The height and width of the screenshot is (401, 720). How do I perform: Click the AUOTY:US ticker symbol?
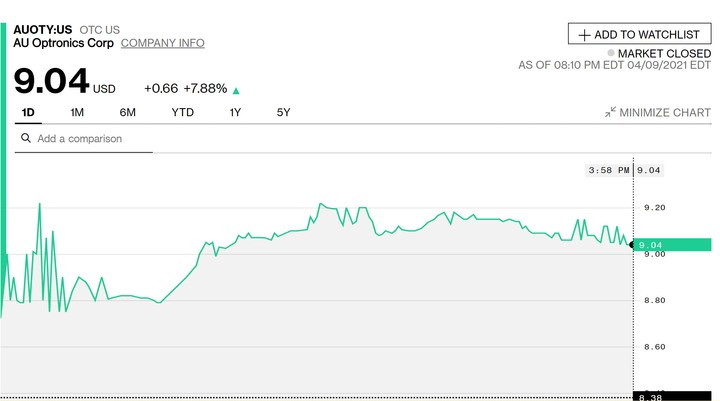coord(35,29)
